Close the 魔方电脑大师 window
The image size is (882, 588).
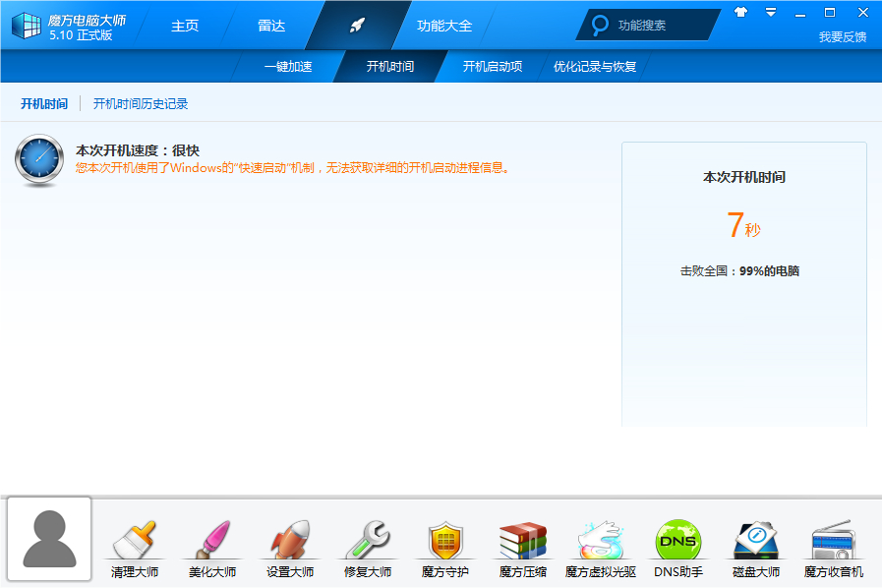(x=863, y=12)
